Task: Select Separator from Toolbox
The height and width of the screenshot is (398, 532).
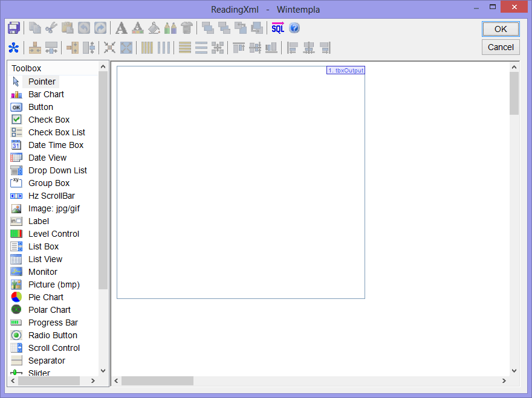Action: click(47, 361)
